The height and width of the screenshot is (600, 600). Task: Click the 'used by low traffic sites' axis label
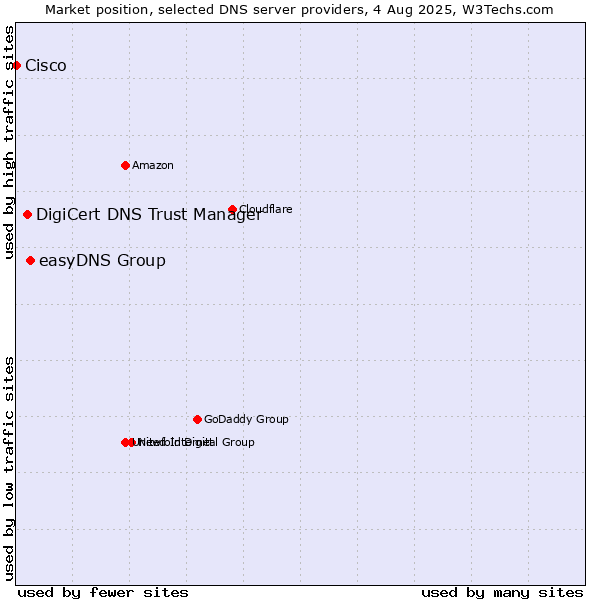click(x=8, y=469)
